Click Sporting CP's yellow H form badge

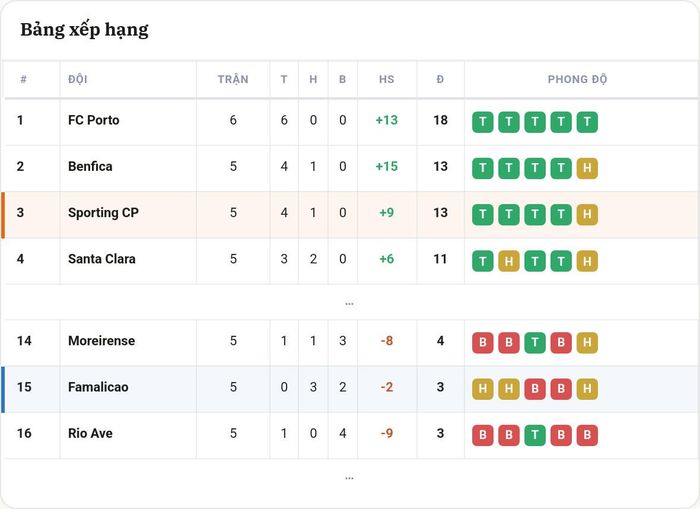587,214
